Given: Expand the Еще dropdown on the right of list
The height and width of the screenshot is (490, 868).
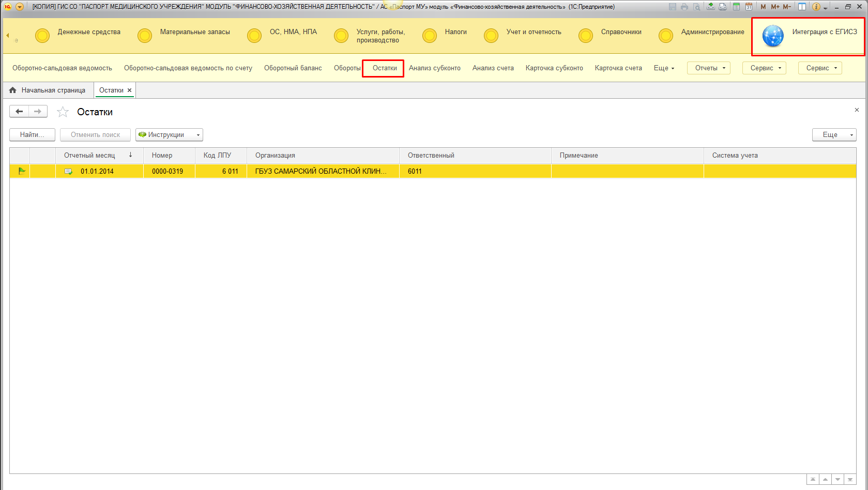Looking at the screenshot, I should [x=834, y=135].
